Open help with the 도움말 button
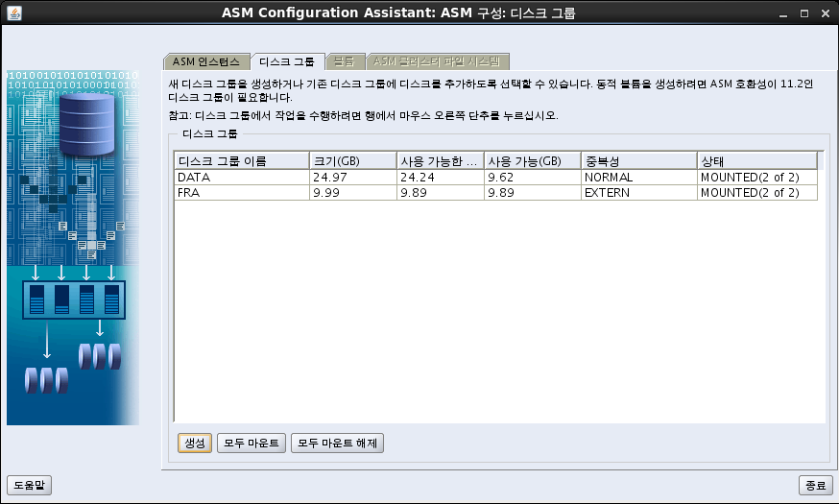Viewport: 839px width, 504px height. point(29,486)
